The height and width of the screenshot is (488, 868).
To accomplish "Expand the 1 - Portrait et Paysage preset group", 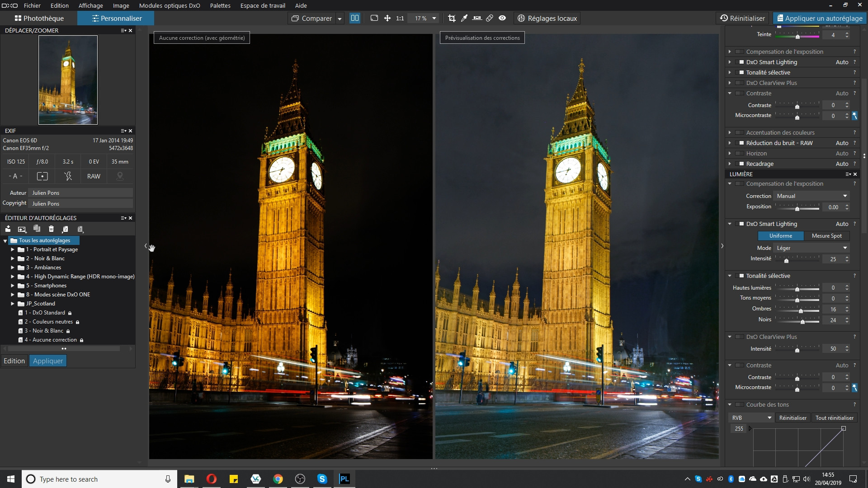I will tap(13, 249).
